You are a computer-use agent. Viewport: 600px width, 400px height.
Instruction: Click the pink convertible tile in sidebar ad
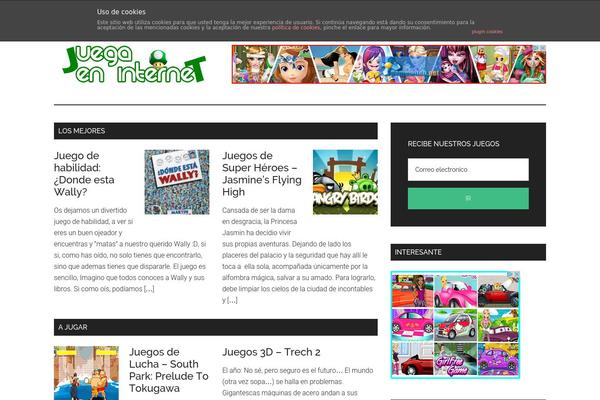pos(455,292)
